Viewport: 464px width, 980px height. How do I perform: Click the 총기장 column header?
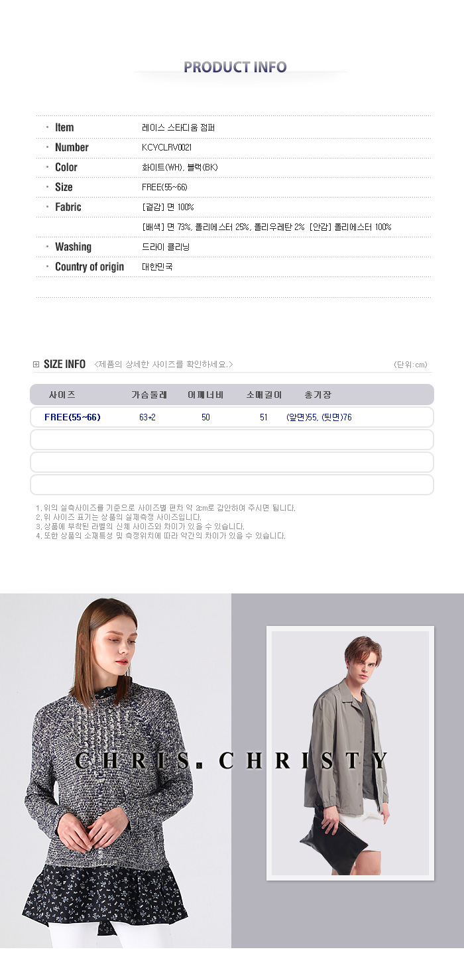coord(318,395)
